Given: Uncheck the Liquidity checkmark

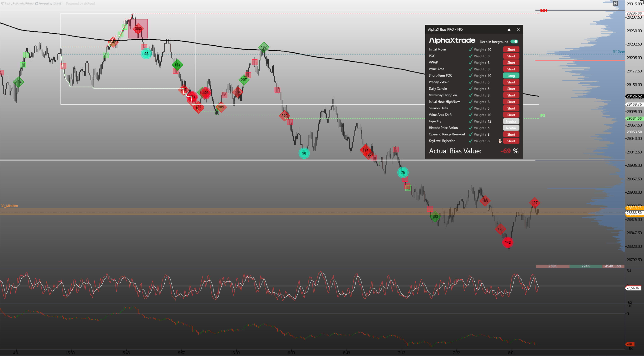Looking at the screenshot, I should (x=470, y=121).
